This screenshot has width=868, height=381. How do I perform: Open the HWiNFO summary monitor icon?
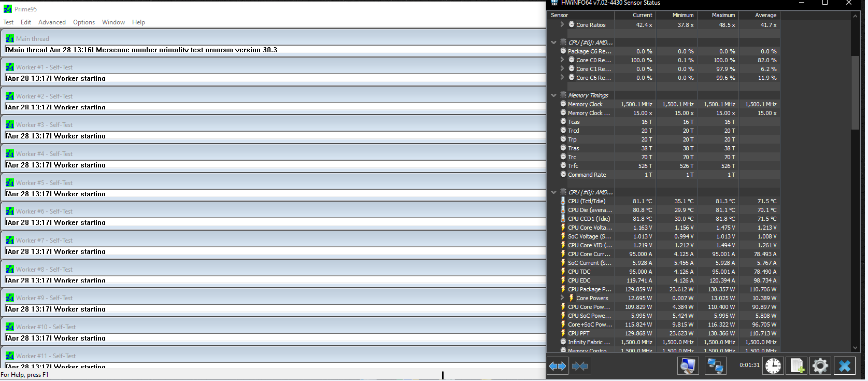pyautogui.click(x=688, y=366)
